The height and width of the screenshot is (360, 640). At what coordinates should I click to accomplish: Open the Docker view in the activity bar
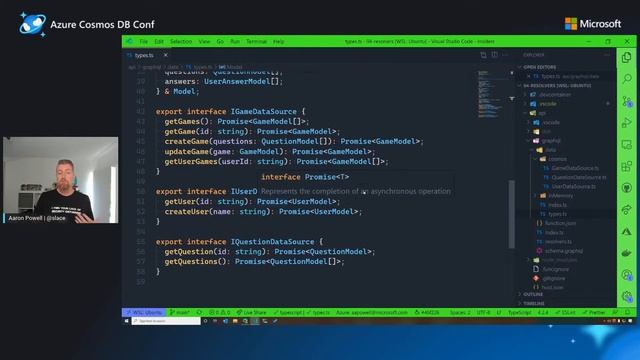(x=627, y=253)
